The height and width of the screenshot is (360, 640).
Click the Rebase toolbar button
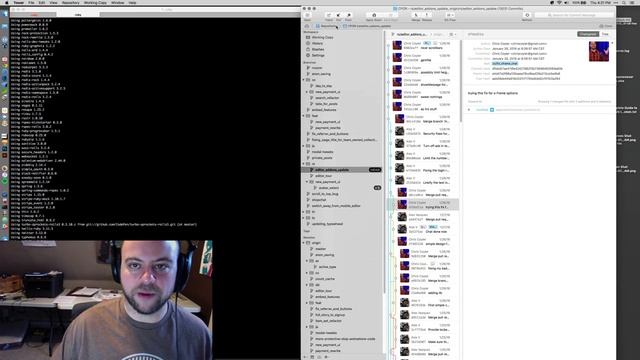pyautogui.click(x=427, y=16)
